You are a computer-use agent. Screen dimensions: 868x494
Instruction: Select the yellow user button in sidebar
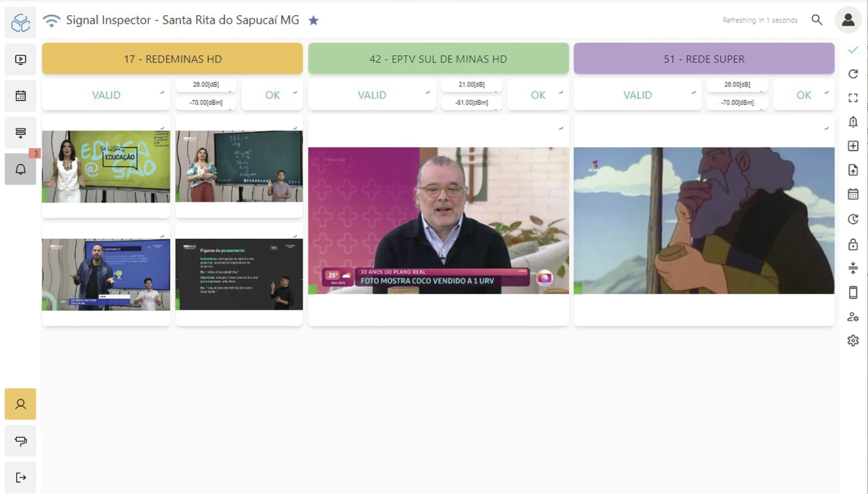coord(21,404)
